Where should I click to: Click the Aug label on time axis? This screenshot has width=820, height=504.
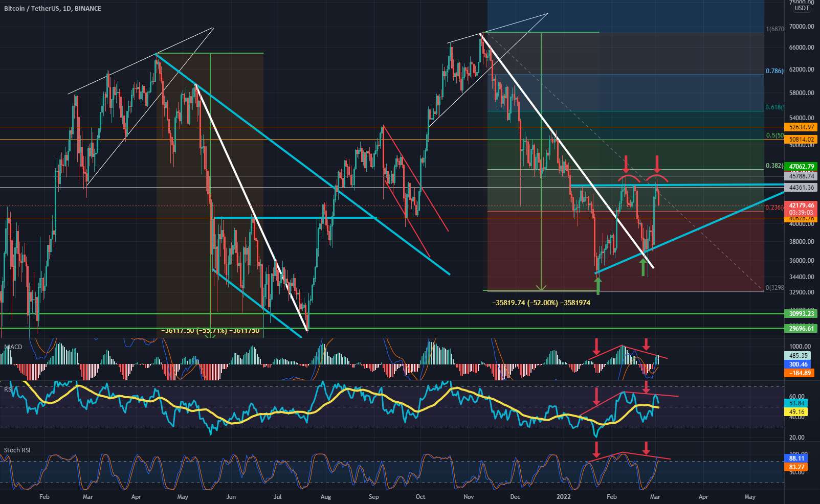point(326,496)
